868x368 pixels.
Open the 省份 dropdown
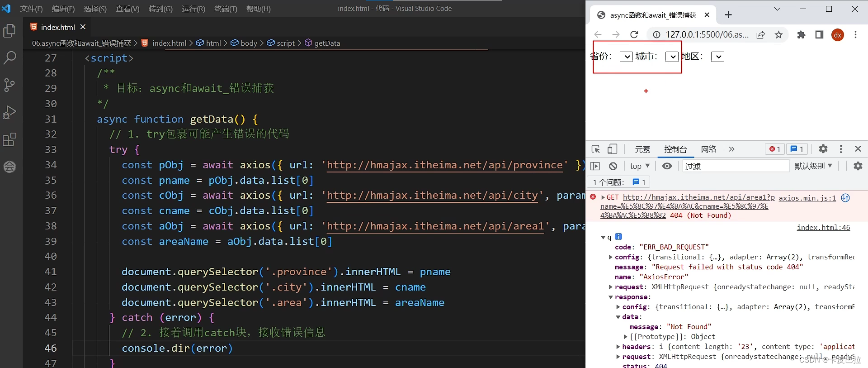pos(626,57)
